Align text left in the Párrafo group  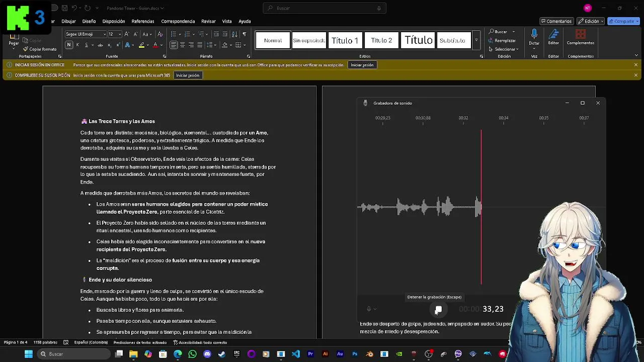(x=174, y=45)
